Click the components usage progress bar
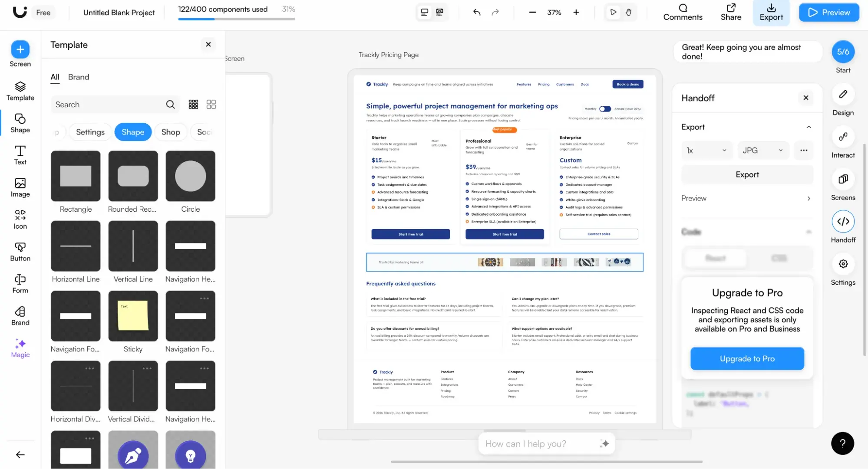The width and height of the screenshot is (868, 469). pyautogui.click(x=237, y=19)
